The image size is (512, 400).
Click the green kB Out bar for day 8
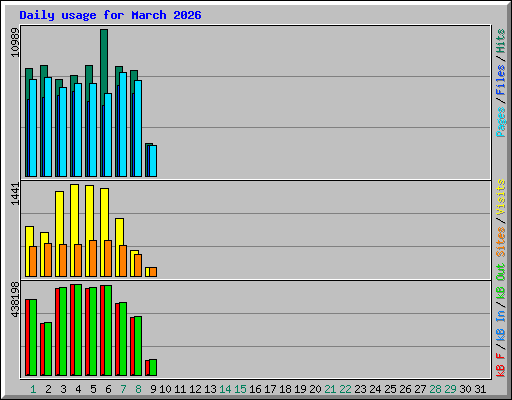pyautogui.click(x=138, y=346)
